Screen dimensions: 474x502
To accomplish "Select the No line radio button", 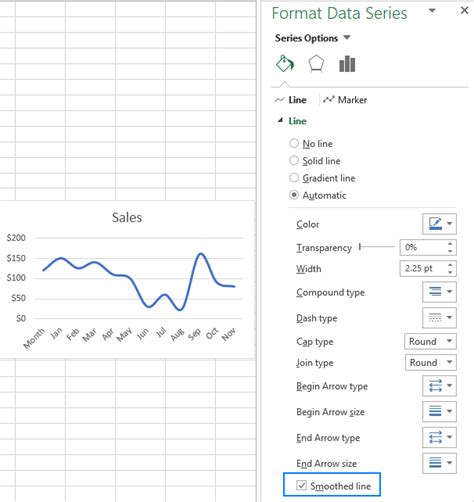I will 294,143.
